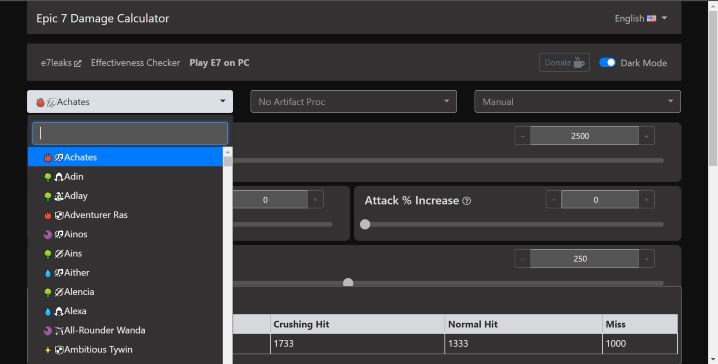Choose Ainos from the list

(x=125, y=234)
